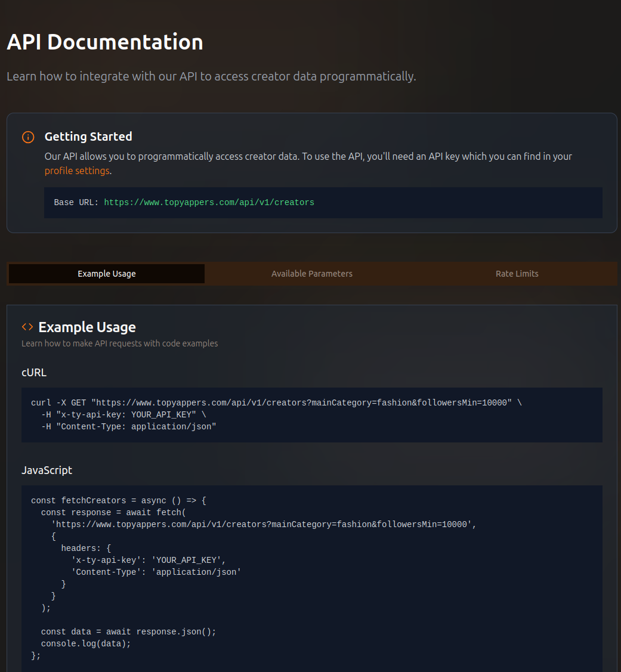The height and width of the screenshot is (672, 621).
Task: Click the x-ty-api-key header line in cURL
Action: (x=123, y=415)
